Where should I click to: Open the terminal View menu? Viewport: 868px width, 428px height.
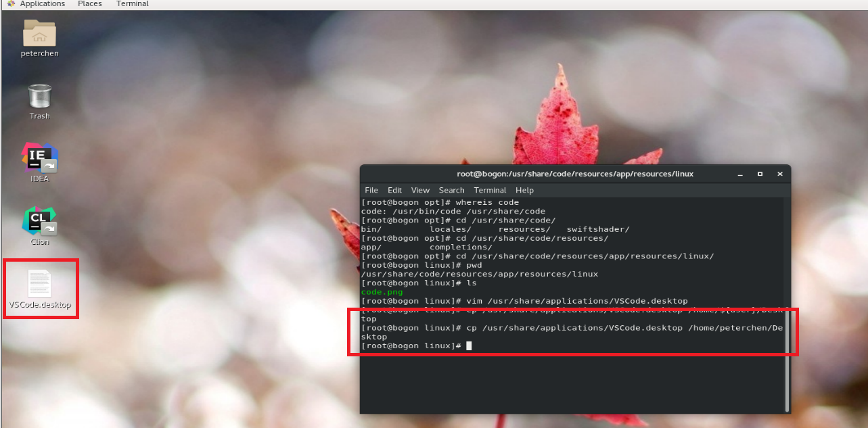coord(420,190)
